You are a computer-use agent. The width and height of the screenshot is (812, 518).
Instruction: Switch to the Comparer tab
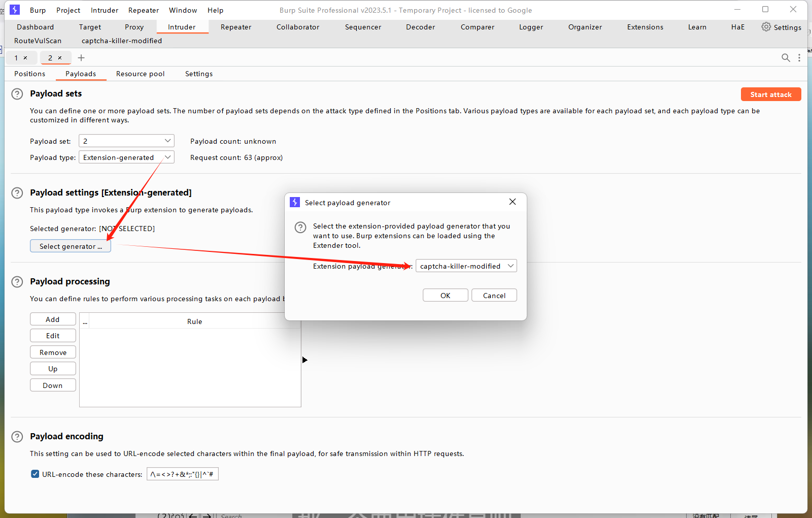478,27
